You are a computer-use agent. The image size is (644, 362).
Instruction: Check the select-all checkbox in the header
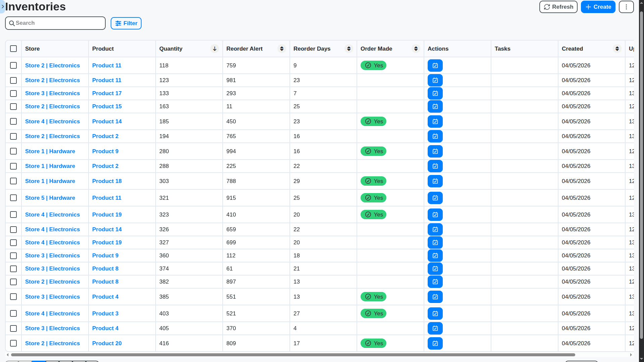point(13,49)
